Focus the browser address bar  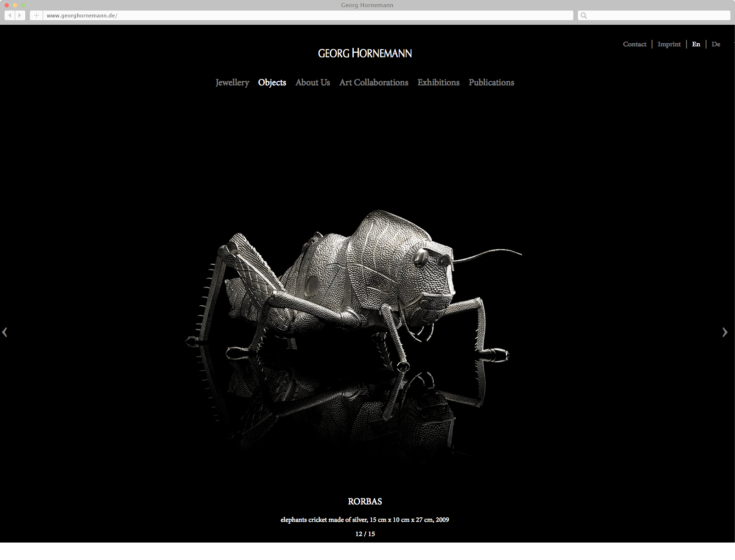(x=308, y=16)
